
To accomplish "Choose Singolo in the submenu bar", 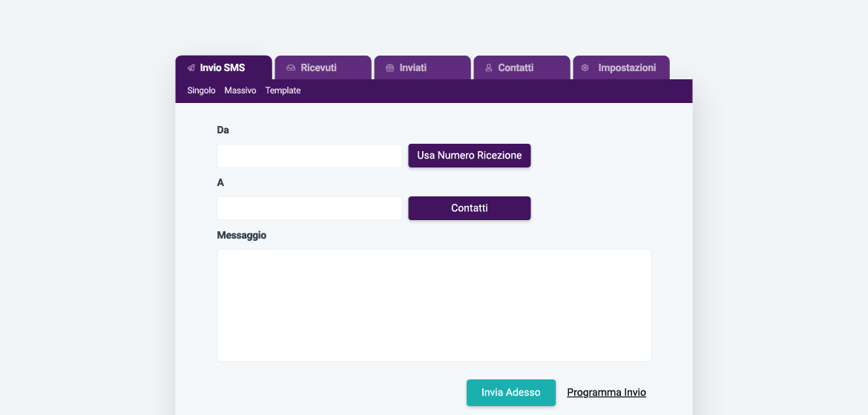I will click(x=201, y=90).
